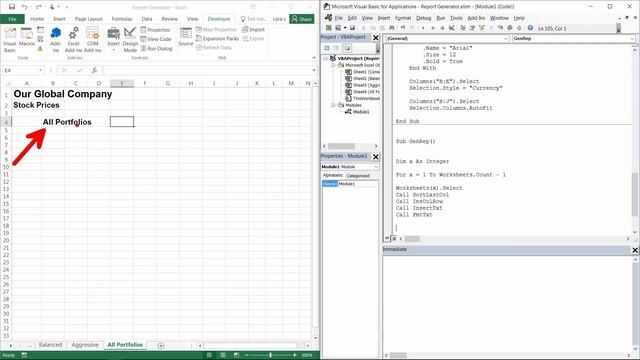Image resolution: width=640 pixels, height=360 pixels.
Task: Add a new worksheet with the plus button
Action: click(161, 346)
